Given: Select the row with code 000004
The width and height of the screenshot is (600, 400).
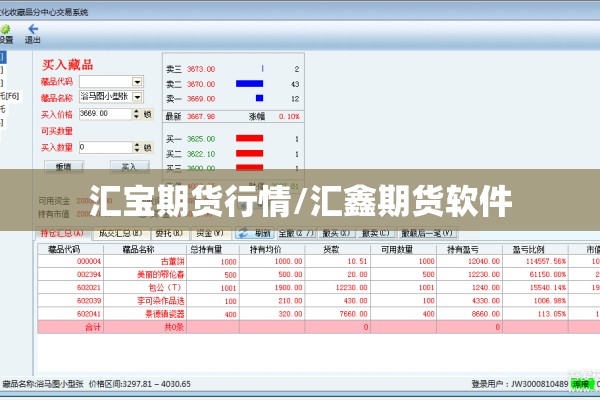Looking at the screenshot, I should [x=89, y=261].
